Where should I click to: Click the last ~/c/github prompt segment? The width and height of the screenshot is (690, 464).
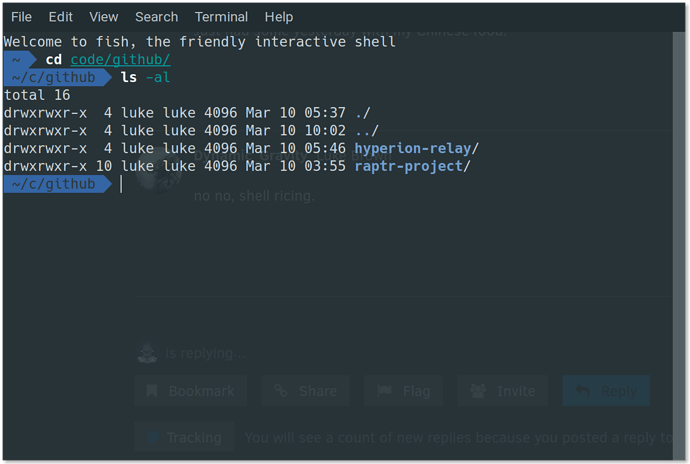click(x=57, y=184)
